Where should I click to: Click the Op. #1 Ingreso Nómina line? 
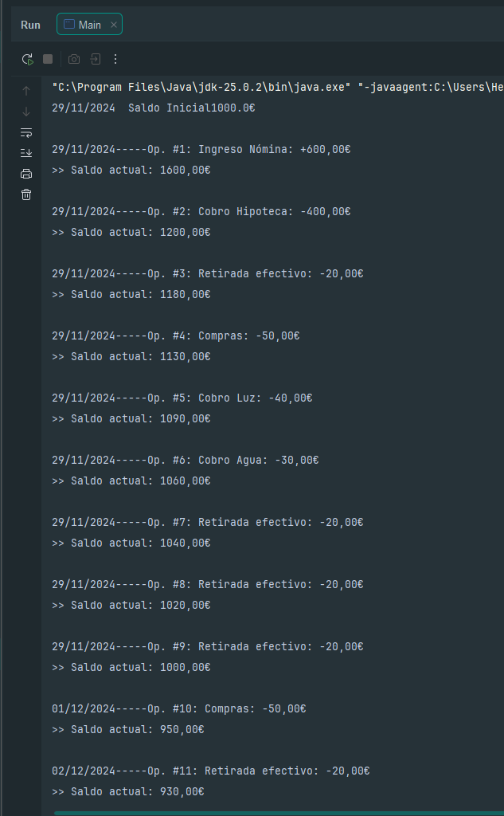pos(201,150)
